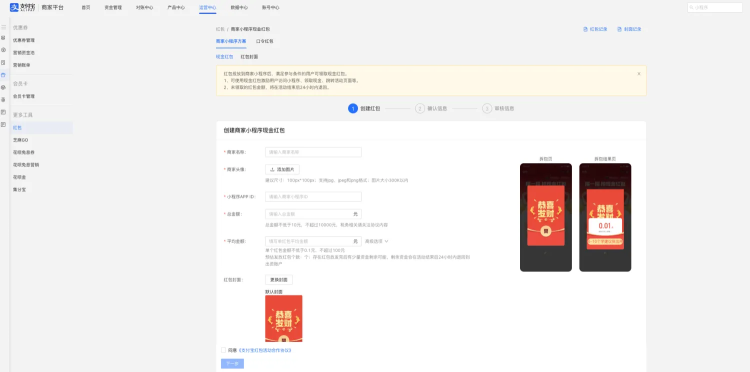750x372 pixels.
Task: Close the yellow notice banner
Action: [x=639, y=74]
